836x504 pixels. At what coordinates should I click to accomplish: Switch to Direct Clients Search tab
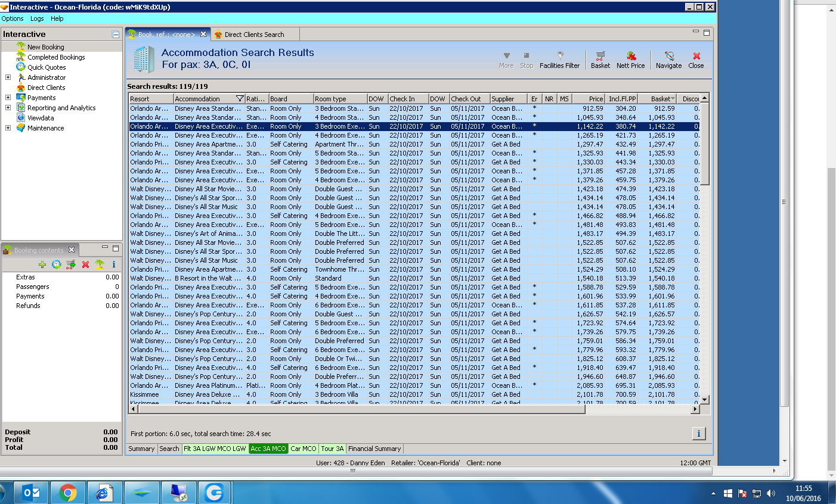(254, 35)
